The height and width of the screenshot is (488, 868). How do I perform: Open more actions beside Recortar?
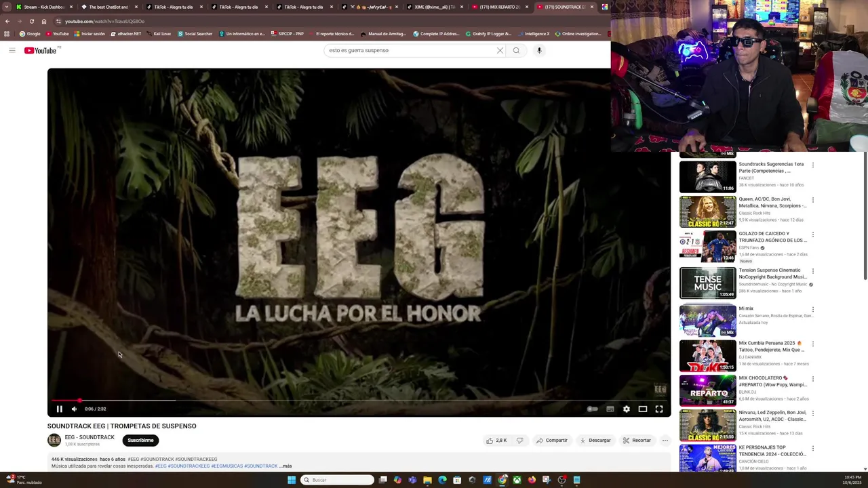[665, 441]
